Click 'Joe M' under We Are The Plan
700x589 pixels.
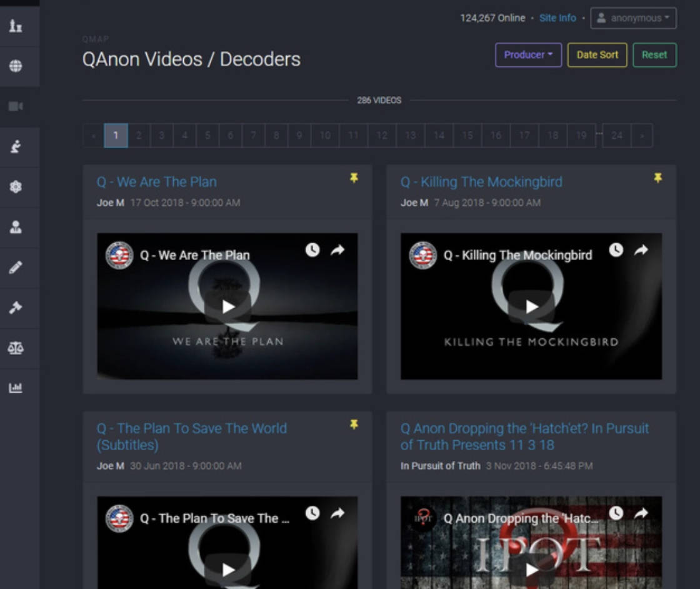110,203
